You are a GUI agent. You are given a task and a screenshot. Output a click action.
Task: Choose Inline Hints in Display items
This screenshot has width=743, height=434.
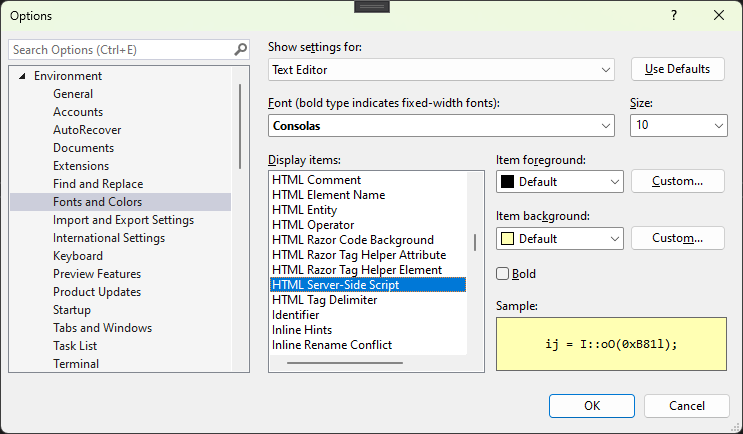point(302,330)
